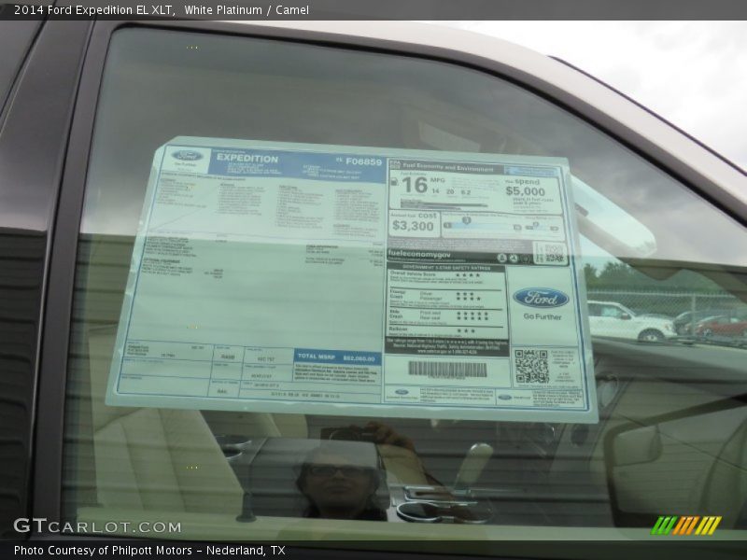This screenshot has height=560, width=747.
Task: Click the QR code on the window sticker
Action: 531,366
